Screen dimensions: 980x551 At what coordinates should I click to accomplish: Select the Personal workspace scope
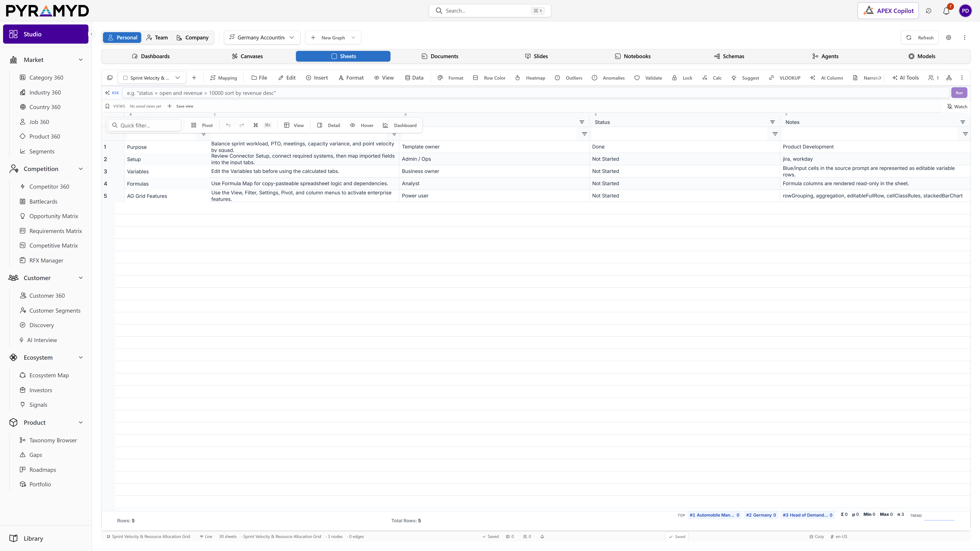(x=122, y=38)
